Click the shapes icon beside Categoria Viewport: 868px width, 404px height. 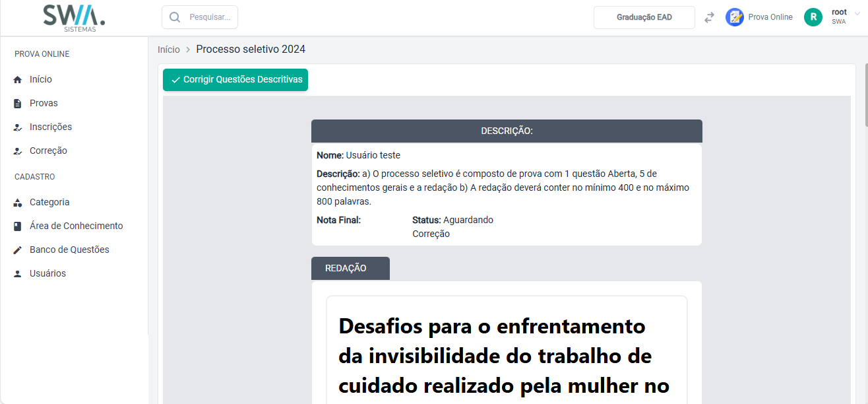pos(18,202)
